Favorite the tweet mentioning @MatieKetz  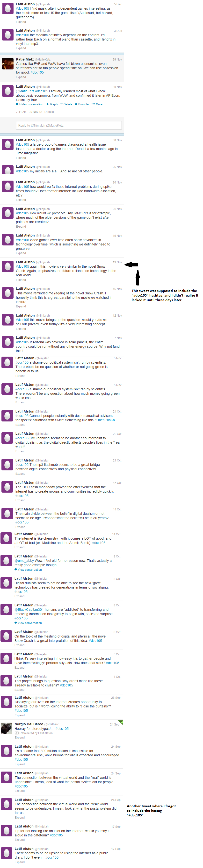point(82,104)
